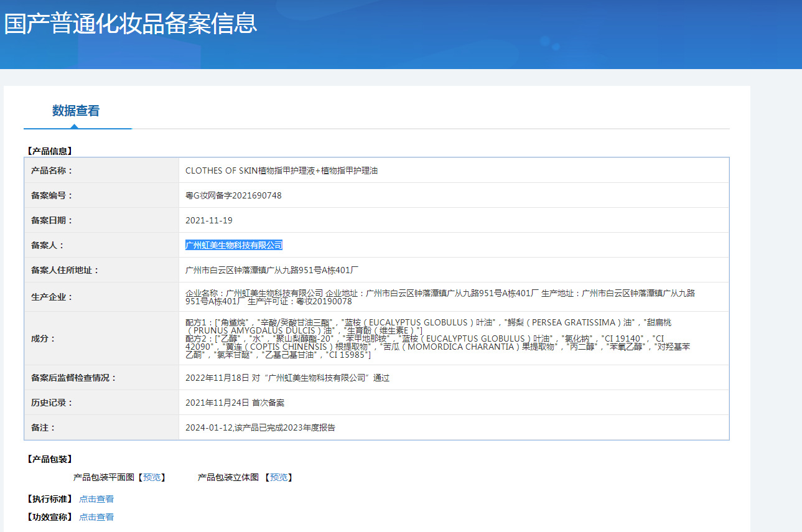This screenshot has height=532, width=802.
Task: Click the highlighted 广州虹美生物科技有限公司 备案人 text
Action: [x=234, y=245]
